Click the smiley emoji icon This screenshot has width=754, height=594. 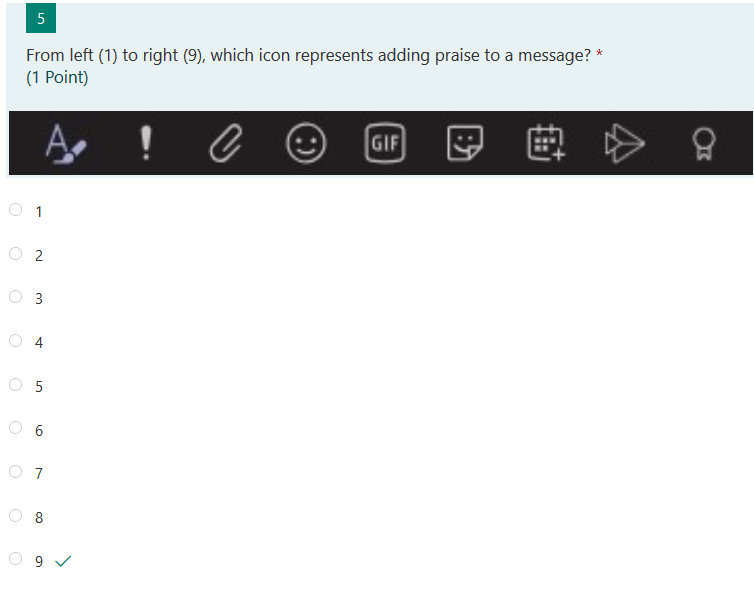pos(306,143)
